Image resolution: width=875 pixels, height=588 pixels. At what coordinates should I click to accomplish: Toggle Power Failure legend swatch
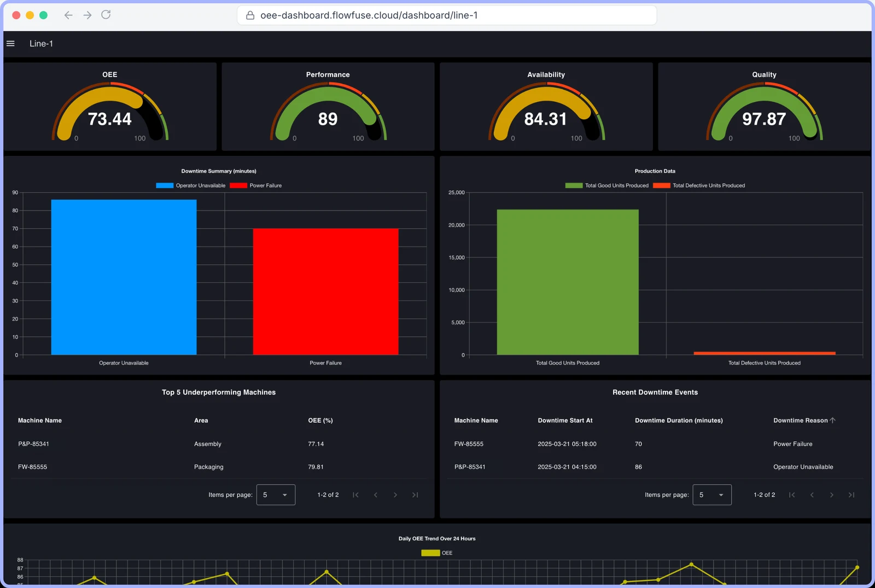point(238,185)
